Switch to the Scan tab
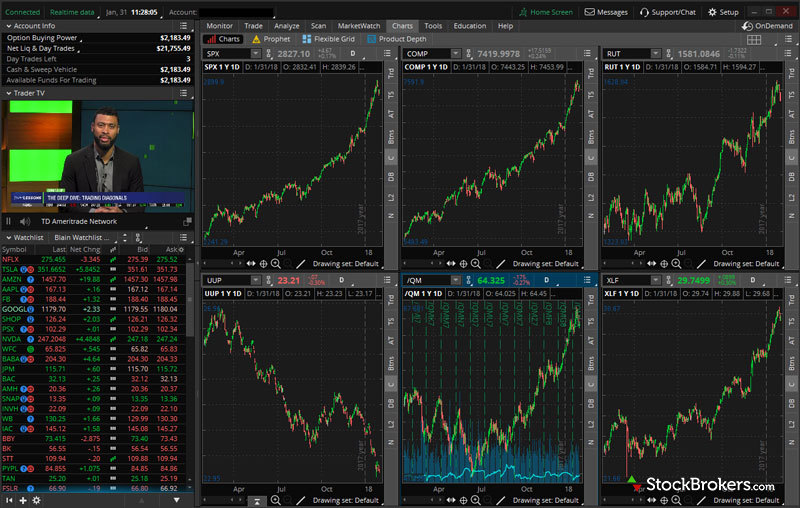Screen dimensions: 800x508 (318, 26)
